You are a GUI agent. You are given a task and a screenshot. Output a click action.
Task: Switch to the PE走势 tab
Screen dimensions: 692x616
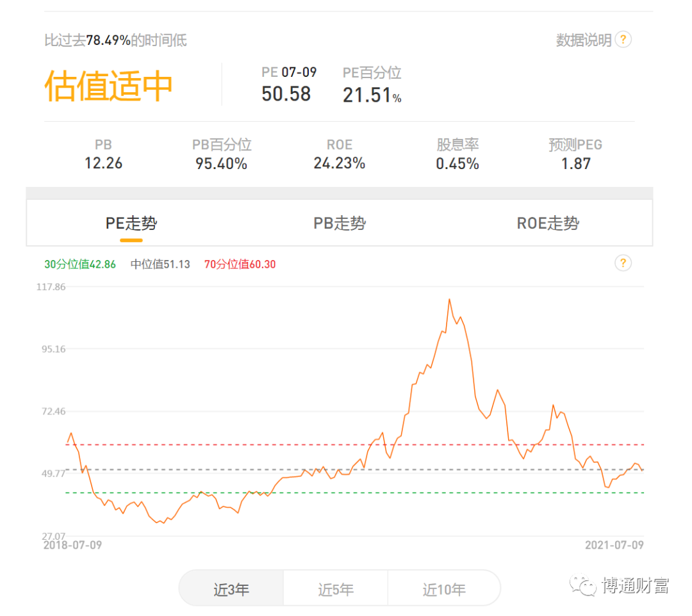pyautogui.click(x=131, y=223)
